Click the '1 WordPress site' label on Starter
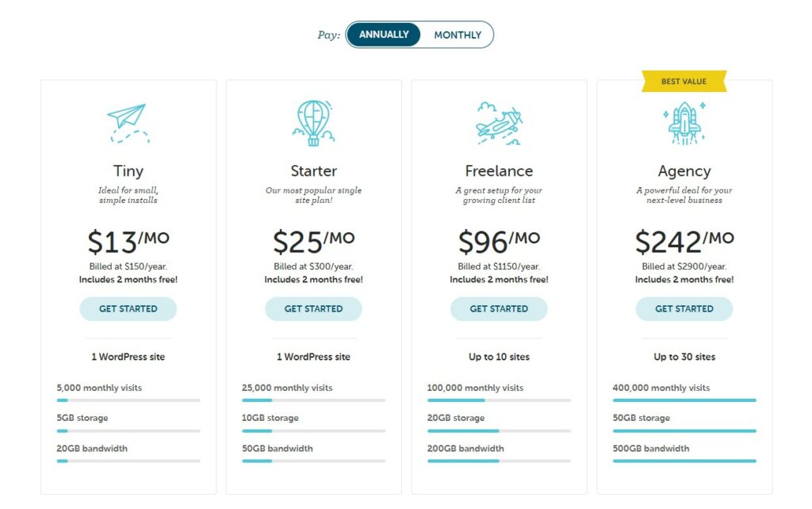Screen dimensions: 812x509 313,357
